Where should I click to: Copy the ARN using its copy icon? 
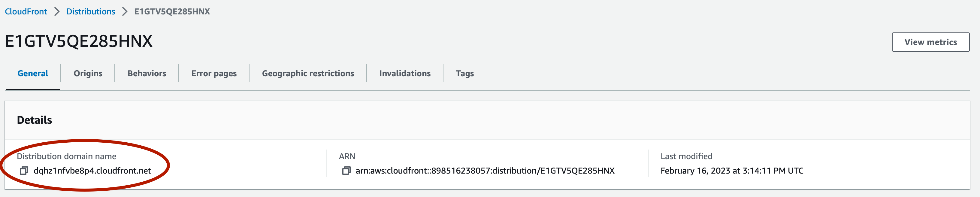(346, 171)
